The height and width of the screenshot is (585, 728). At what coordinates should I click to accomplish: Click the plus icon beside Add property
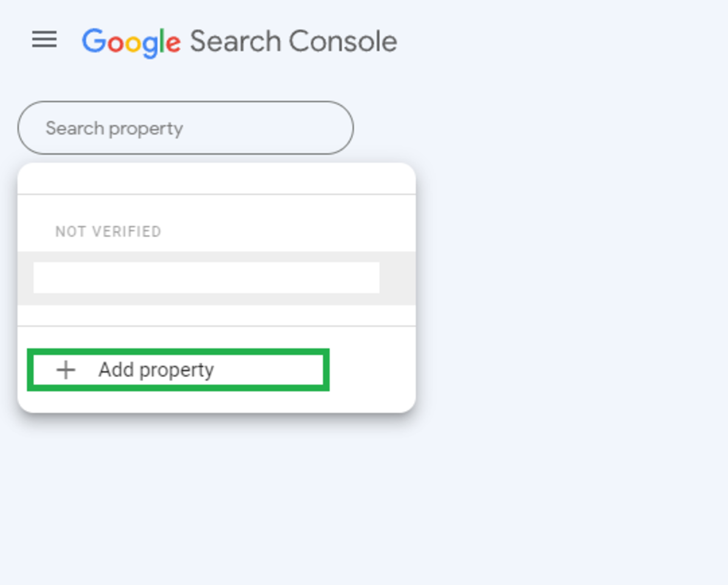[x=65, y=370]
